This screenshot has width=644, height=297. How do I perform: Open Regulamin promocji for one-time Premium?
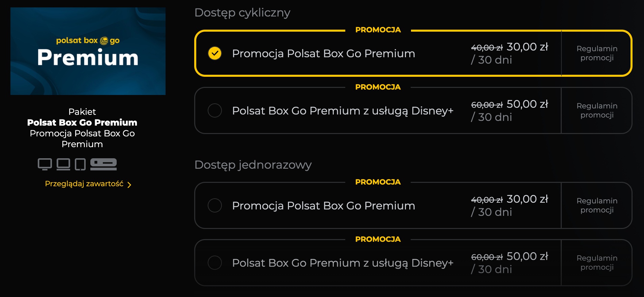tap(597, 205)
